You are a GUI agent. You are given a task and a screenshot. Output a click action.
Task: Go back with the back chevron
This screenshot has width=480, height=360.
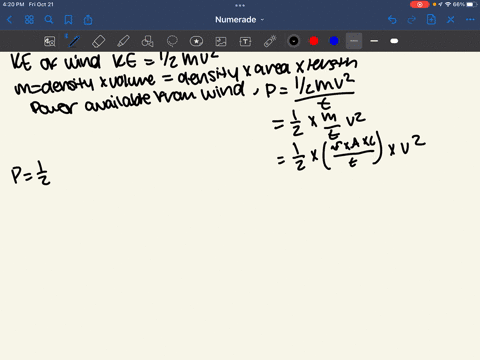(9, 20)
